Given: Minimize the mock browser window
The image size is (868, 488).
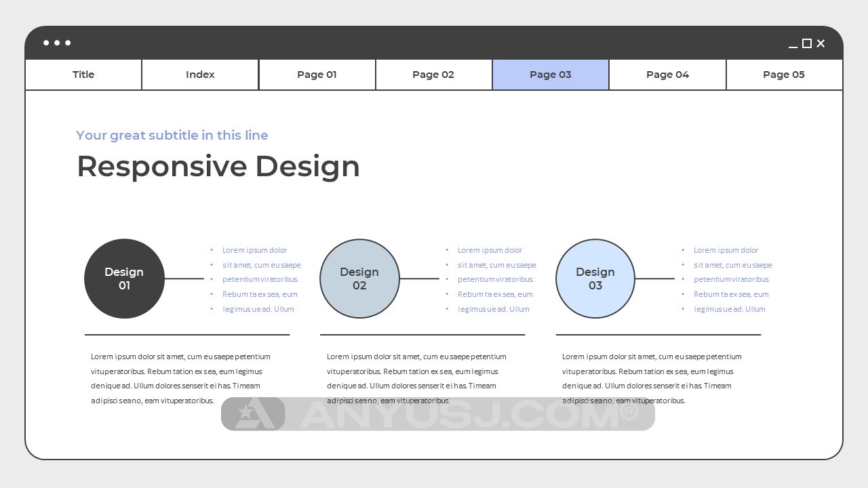Looking at the screenshot, I should [793, 47].
